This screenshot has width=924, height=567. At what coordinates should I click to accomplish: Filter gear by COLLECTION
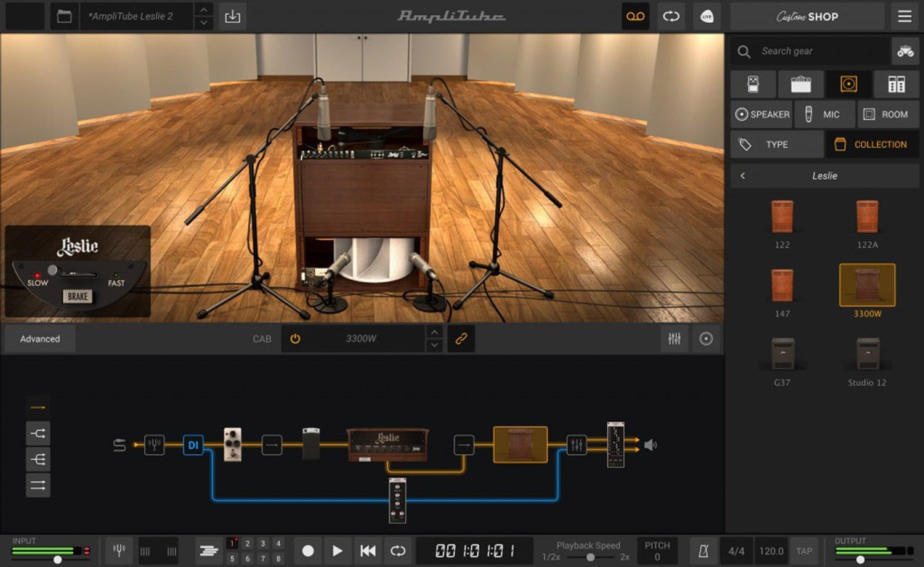872,144
